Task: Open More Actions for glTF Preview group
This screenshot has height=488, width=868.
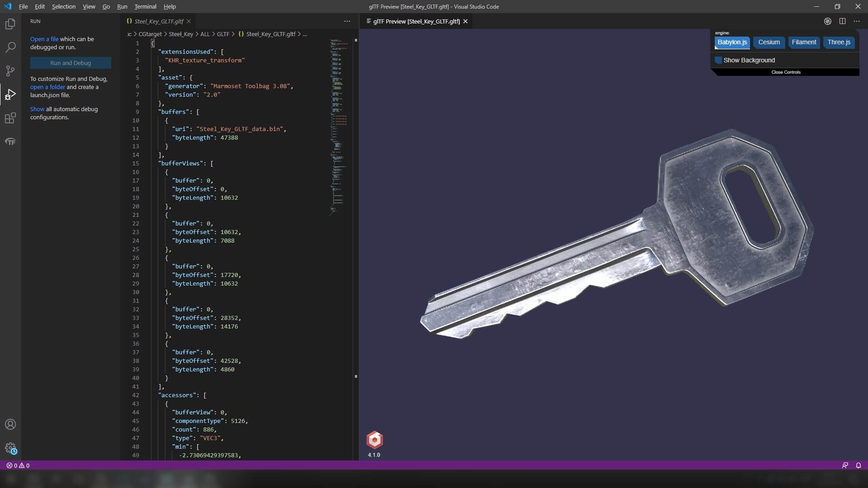Action: (x=857, y=21)
